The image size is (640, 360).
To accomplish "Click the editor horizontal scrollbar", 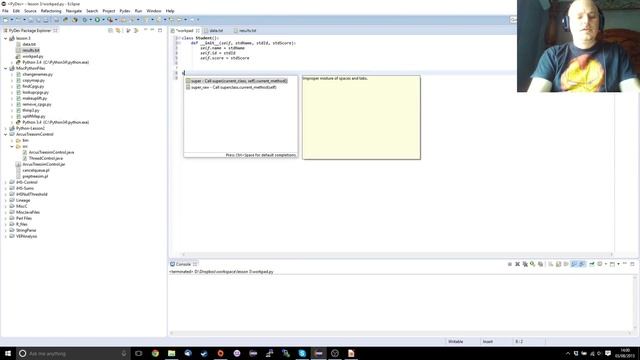I will (397, 254).
